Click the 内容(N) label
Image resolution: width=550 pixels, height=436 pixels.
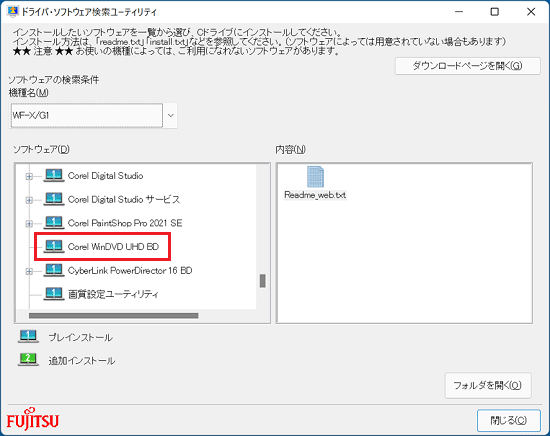click(290, 150)
